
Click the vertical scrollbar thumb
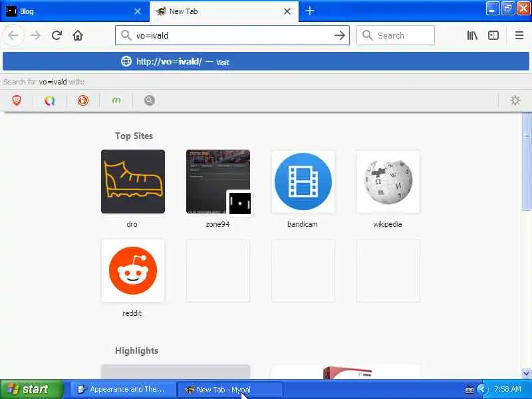point(527,161)
